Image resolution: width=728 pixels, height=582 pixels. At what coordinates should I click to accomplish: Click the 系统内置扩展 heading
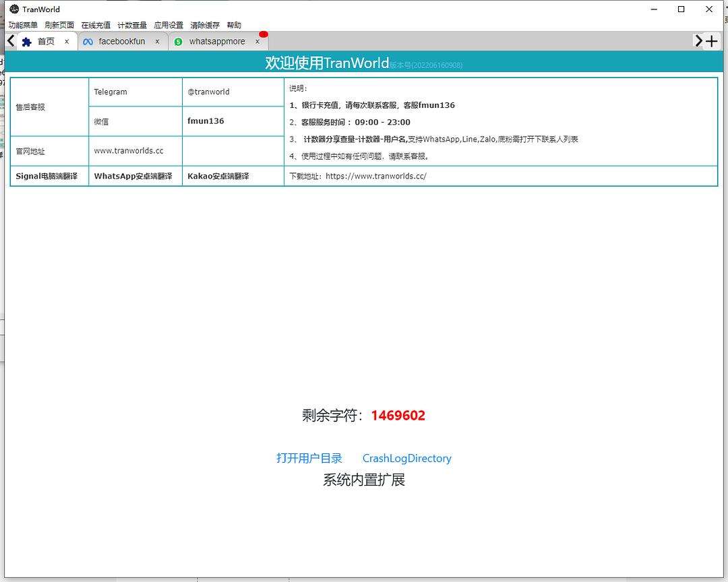(364, 480)
